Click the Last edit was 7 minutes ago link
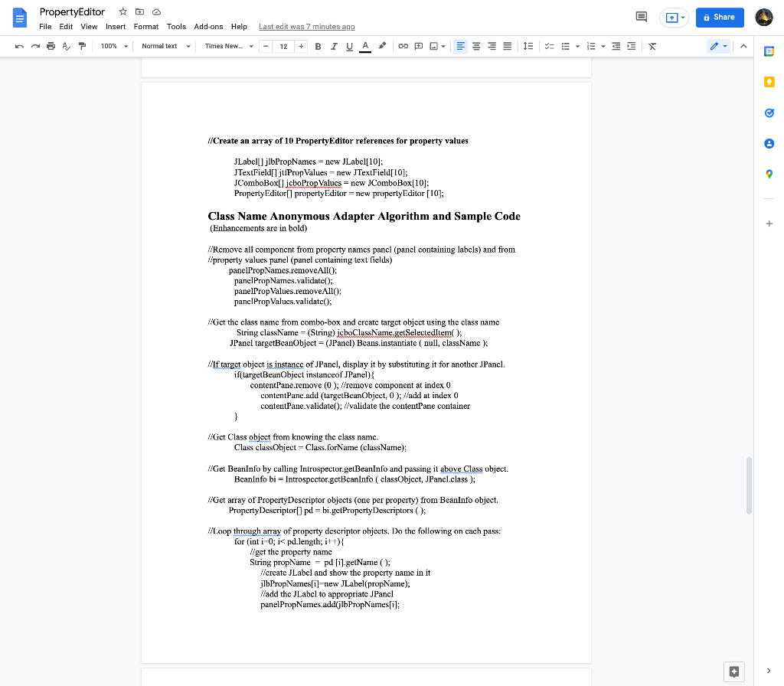 (x=305, y=26)
